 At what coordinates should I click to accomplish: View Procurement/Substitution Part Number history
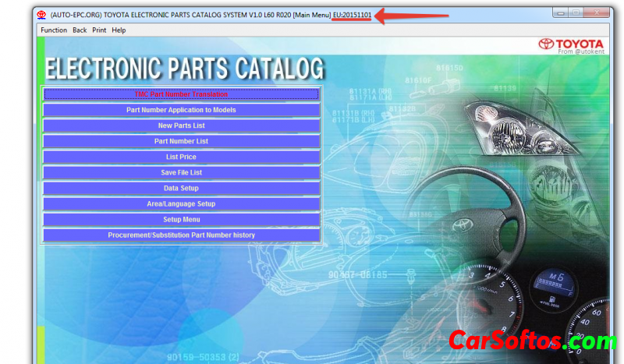click(x=181, y=235)
